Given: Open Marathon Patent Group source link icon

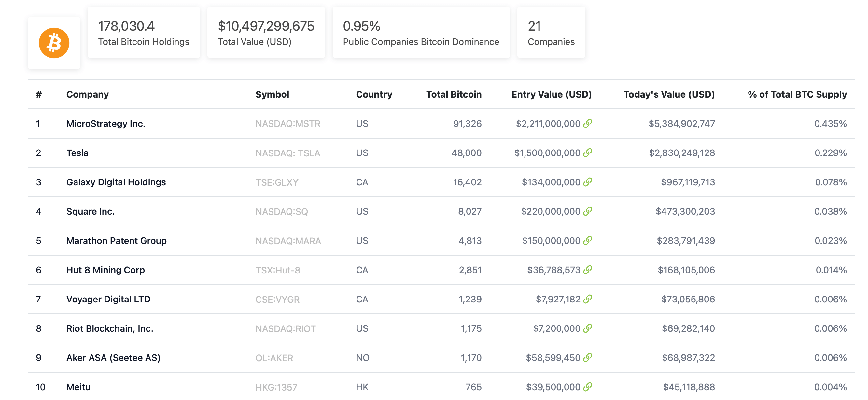Looking at the screenshot, I should pyautogui.click(x=587, y=241).
